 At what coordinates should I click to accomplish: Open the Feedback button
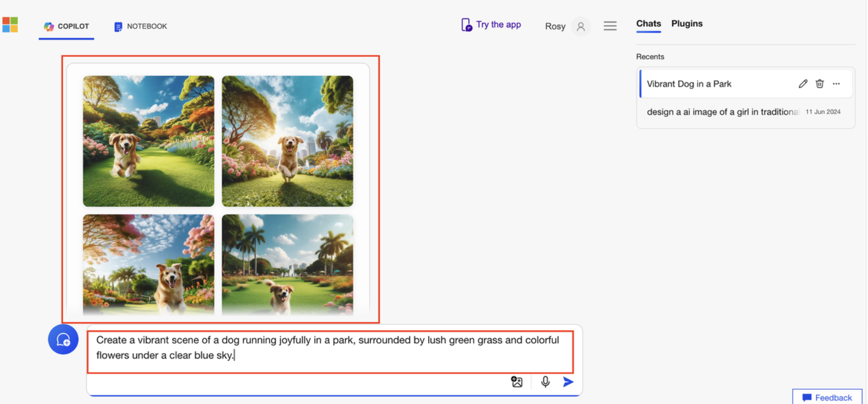(x=827, y=397)
